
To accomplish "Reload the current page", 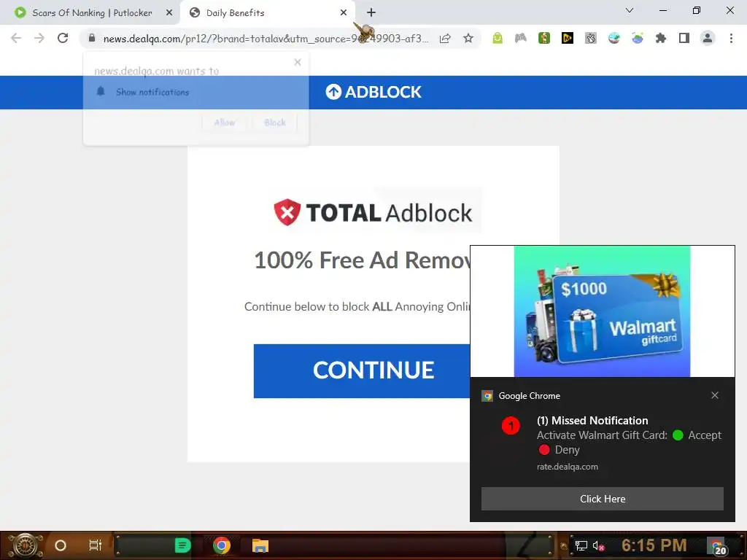I will [x=63, y=38].
